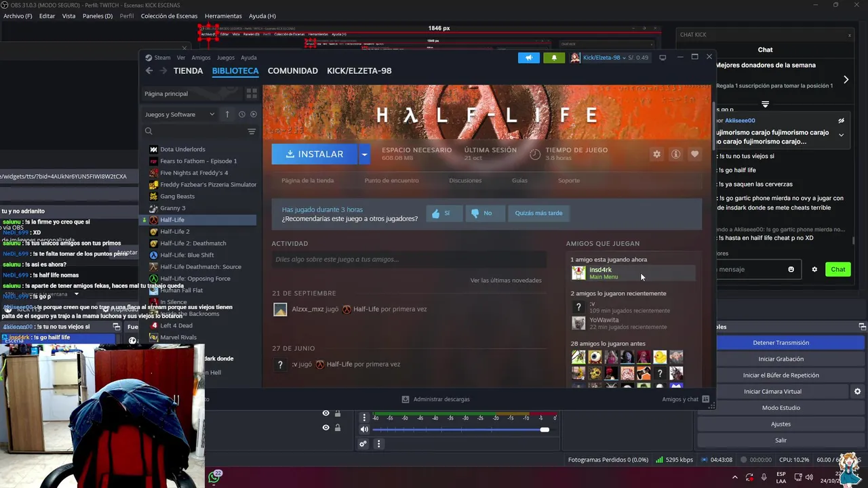Select Left 4 Dead in library list
Image resolution: width=868 pixels, height=488 pixels.
click(x=176, y=325)
